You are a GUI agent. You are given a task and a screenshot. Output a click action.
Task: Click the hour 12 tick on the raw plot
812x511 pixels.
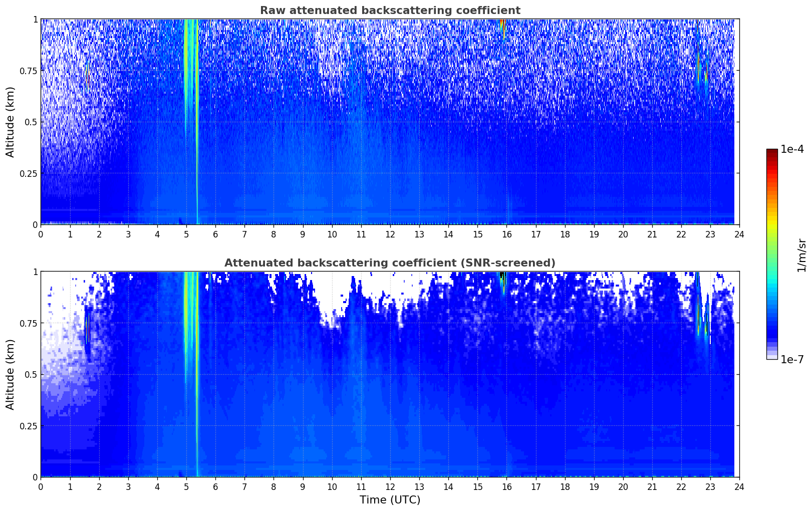point(390,234)
